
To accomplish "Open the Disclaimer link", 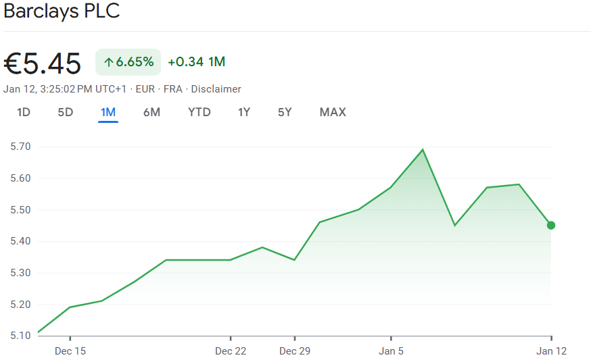I will pyautogui.click(x=216, y=89).
